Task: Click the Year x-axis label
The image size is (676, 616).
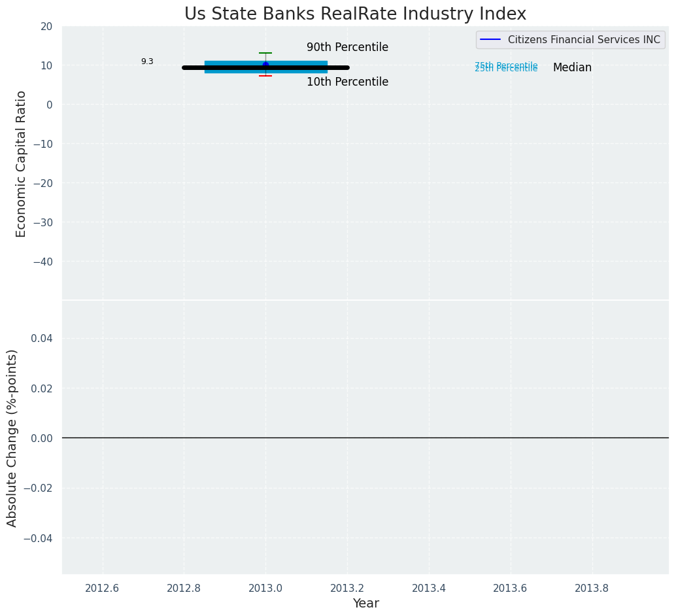Action: pyautogui.click(x=365, y=604)
